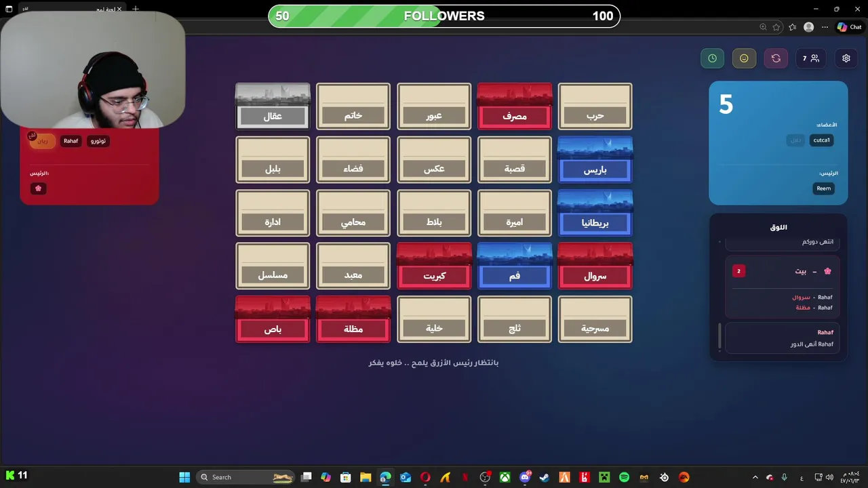
Task: Click the followers goal progress bar
Action: pos(444,16)
